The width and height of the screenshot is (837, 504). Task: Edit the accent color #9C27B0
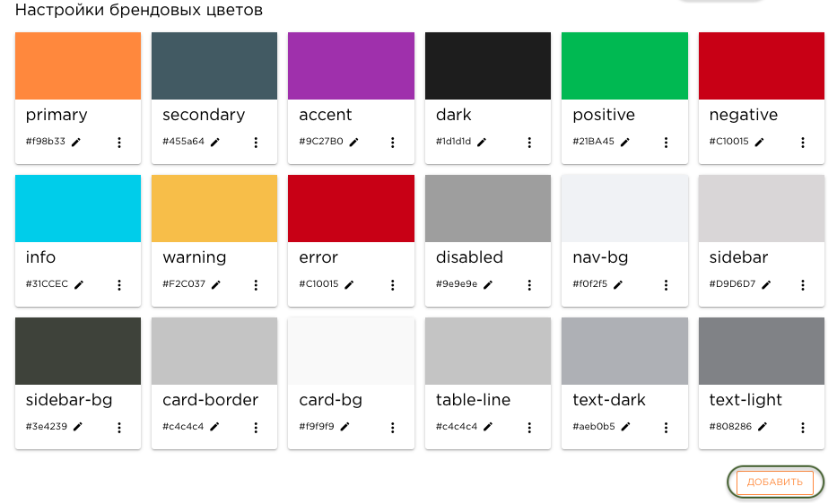point(353,142)
